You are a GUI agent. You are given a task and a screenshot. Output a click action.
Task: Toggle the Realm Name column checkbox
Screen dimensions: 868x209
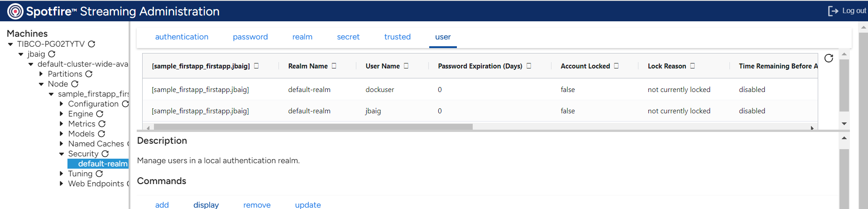[x=334, y=66]
